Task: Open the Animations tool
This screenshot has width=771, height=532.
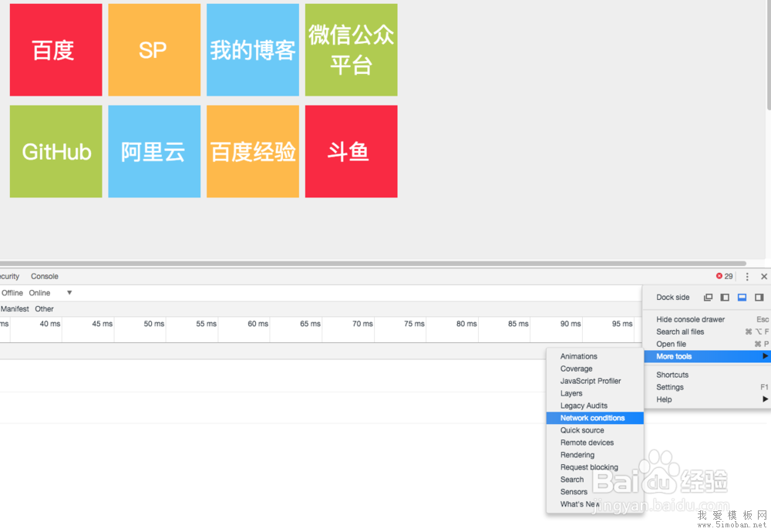Action: click(x=595, y=356)
